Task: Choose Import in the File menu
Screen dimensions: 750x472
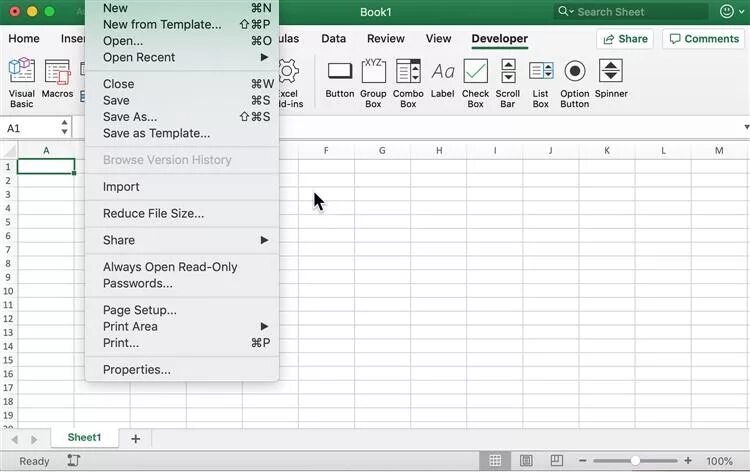Action: pos(182,187)
